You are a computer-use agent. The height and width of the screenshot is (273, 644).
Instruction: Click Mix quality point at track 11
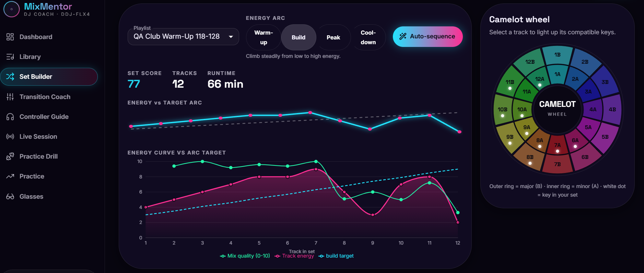coord(430,183)
